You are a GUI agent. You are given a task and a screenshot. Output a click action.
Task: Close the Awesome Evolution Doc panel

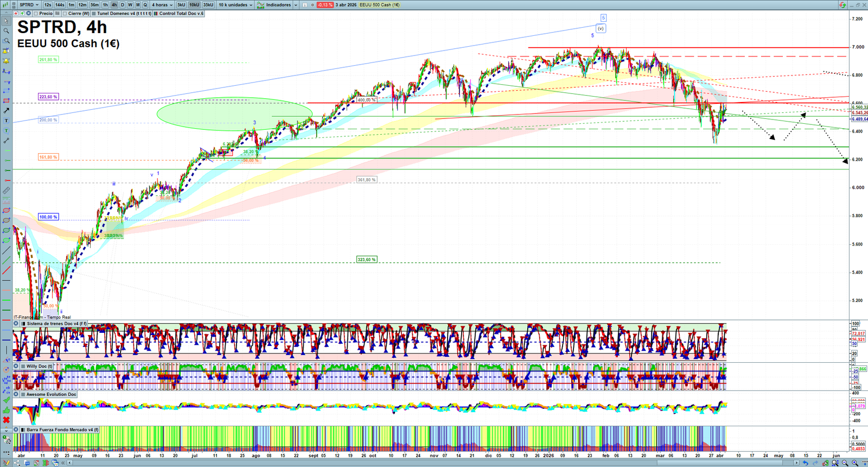[x=16, y=395]
